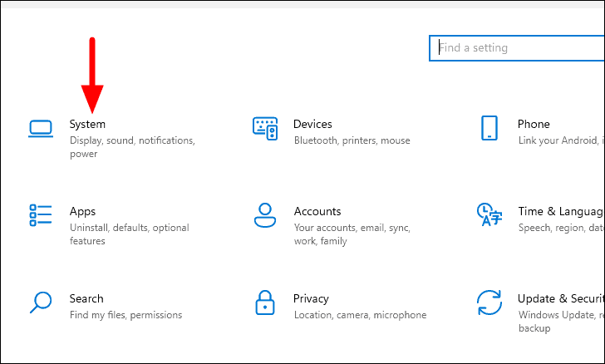Go to the Phone settings heading
605x364 pixels.
(x=534, y=124)
